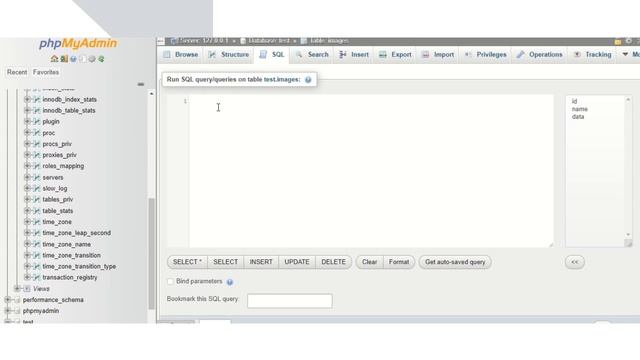This screenshot has width=640, height=360.
Task: Click Get auto-saved query button
Action: coord(455,262)
